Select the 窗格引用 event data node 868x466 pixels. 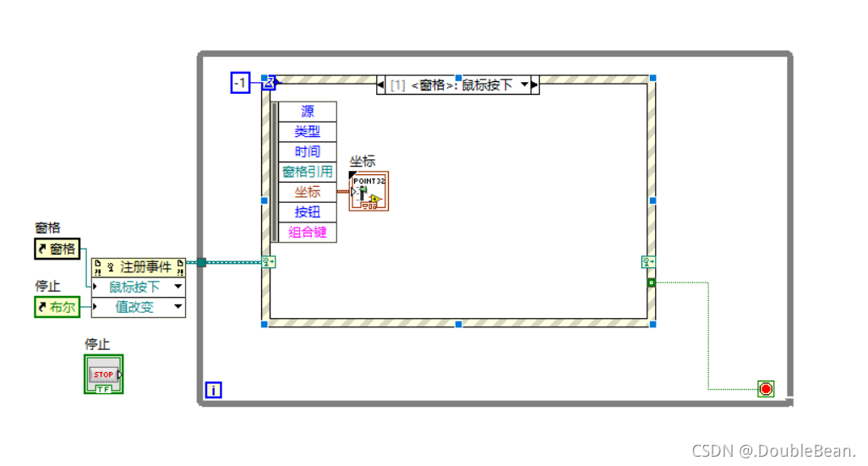point(308,172)
